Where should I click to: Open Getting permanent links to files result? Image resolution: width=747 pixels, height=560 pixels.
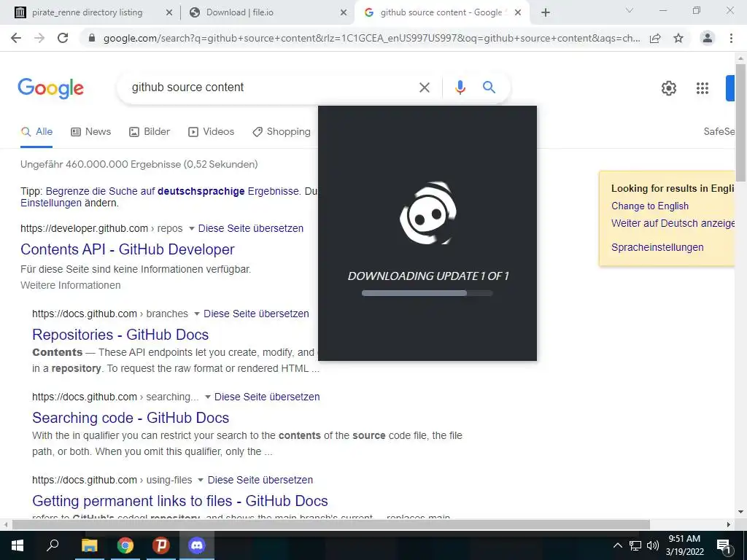179,501
